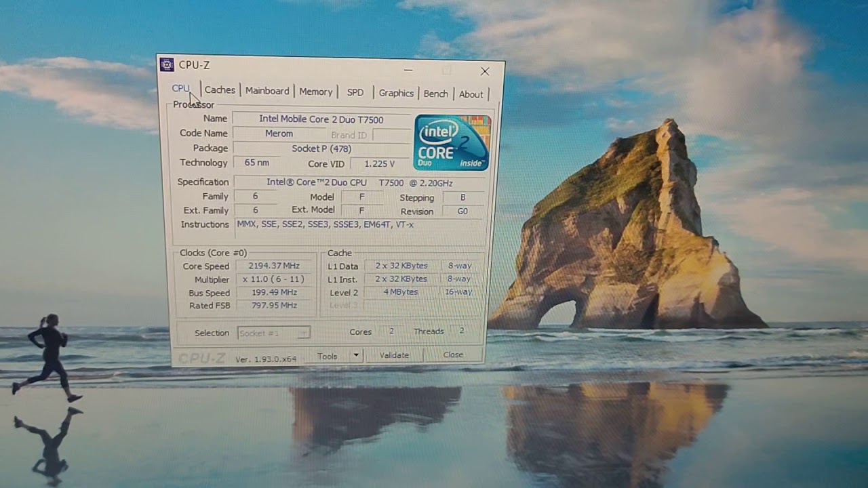
Task: Click the L1 Data value 2 x 32 KBytes
Action: point(401,266)
